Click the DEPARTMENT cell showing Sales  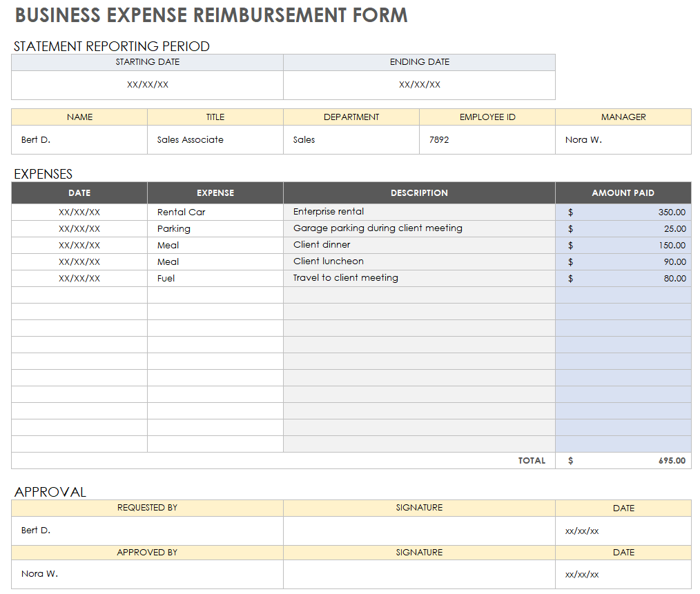351,139
